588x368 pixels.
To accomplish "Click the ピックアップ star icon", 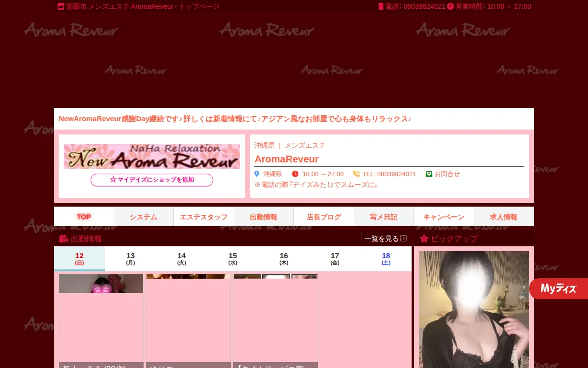I will [424, 239].
